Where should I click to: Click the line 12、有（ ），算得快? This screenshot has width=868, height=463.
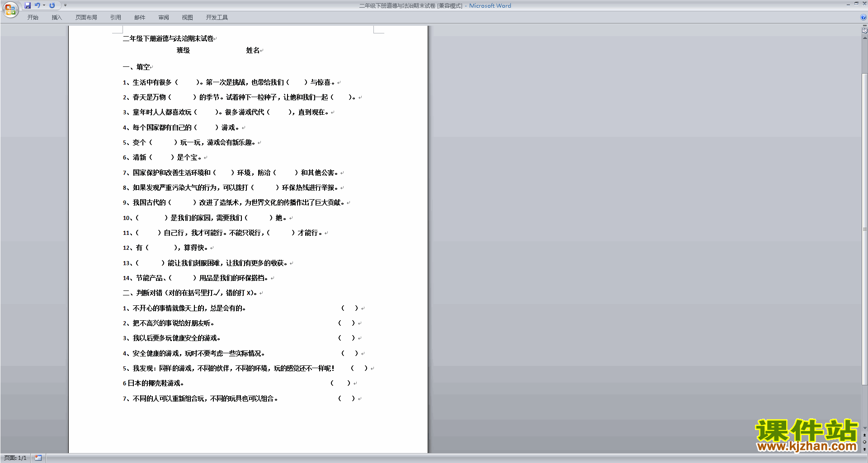pos(166,248)
